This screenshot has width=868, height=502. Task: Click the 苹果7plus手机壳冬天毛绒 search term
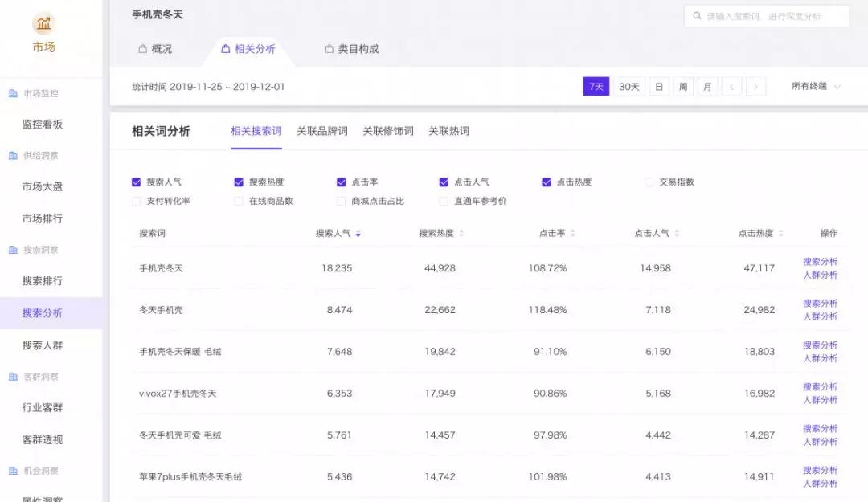point(190,477)
